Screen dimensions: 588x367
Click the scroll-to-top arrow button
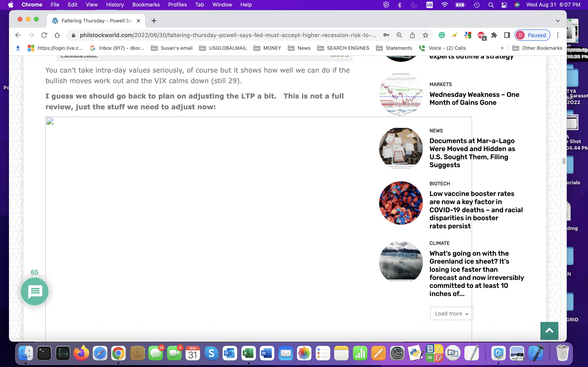[x=549, y=331]
